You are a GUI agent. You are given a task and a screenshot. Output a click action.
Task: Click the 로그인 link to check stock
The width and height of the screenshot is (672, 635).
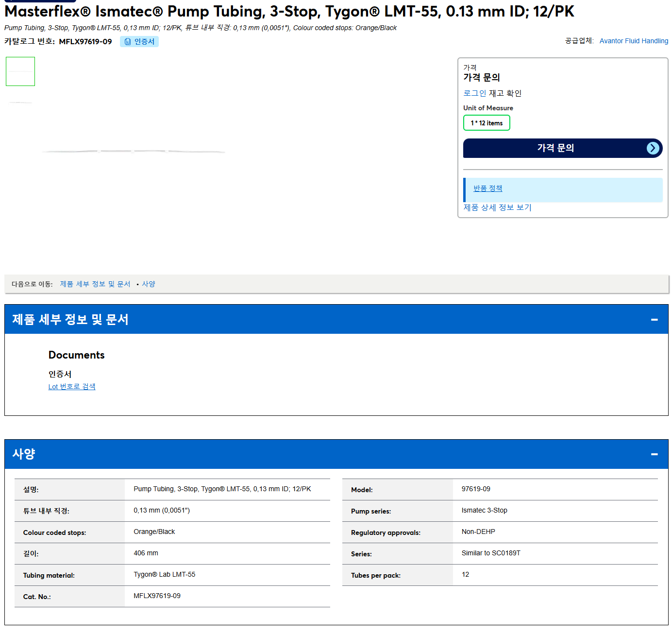[474, 93]
